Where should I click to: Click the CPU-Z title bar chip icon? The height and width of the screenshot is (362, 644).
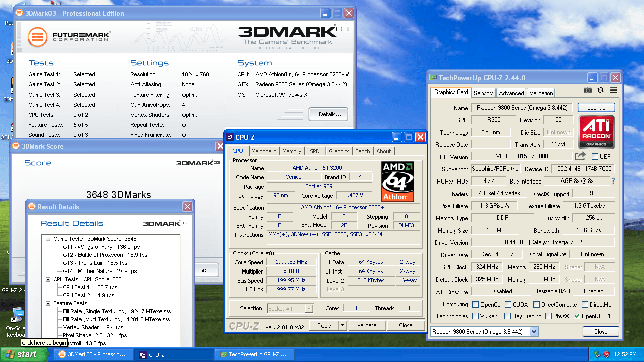230,137
